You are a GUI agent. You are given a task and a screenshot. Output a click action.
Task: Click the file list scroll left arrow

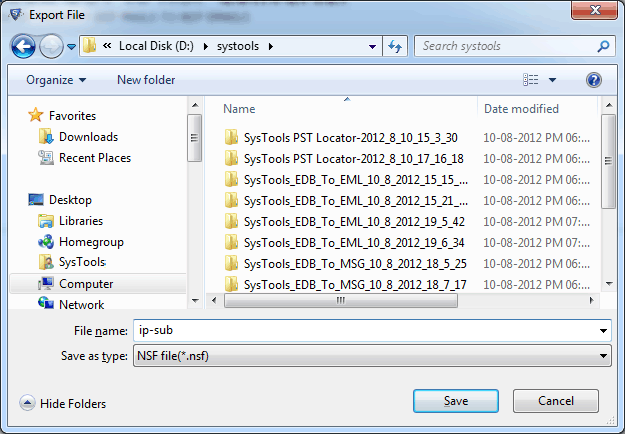pos(214,301)
